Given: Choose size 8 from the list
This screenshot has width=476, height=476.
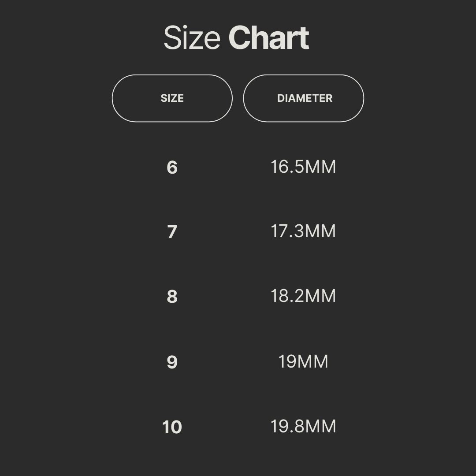Looking at the screenshot, I should click(x=172, y=297).
